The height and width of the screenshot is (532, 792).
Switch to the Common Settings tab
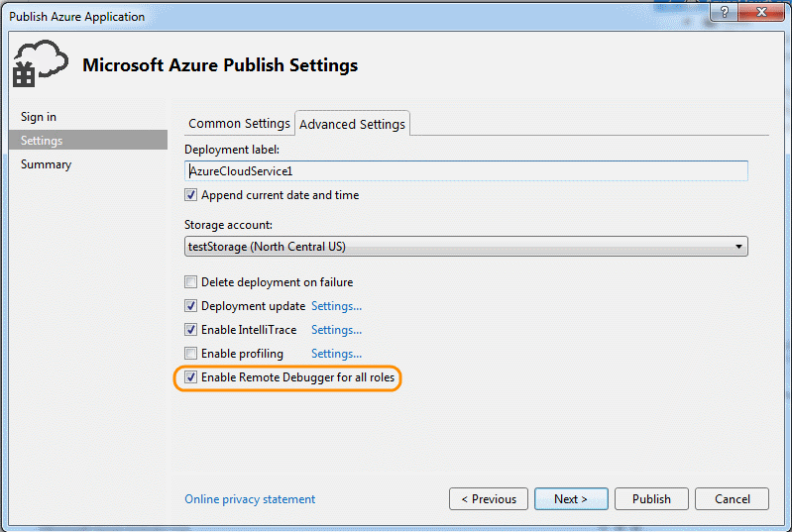click(239, 124)
